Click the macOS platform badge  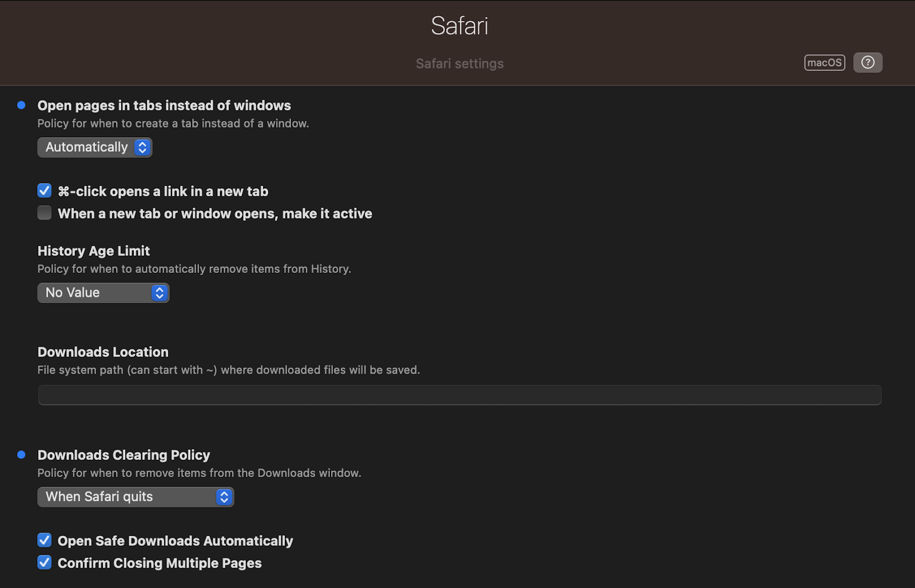(x=825, y=62)
